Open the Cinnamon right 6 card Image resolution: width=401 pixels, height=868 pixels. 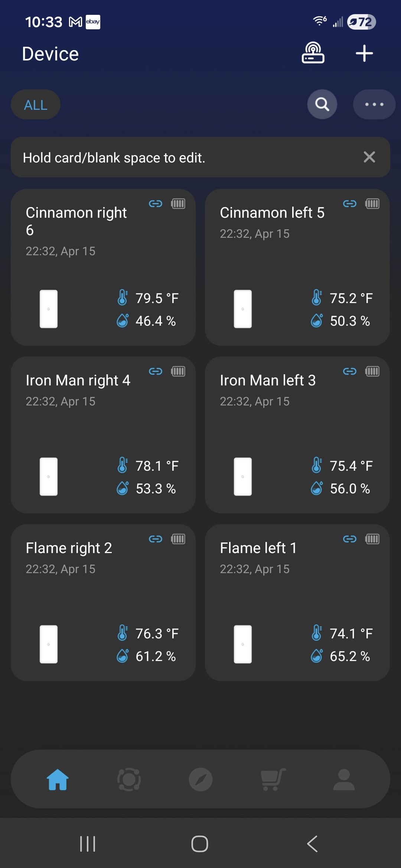point(103,267)
